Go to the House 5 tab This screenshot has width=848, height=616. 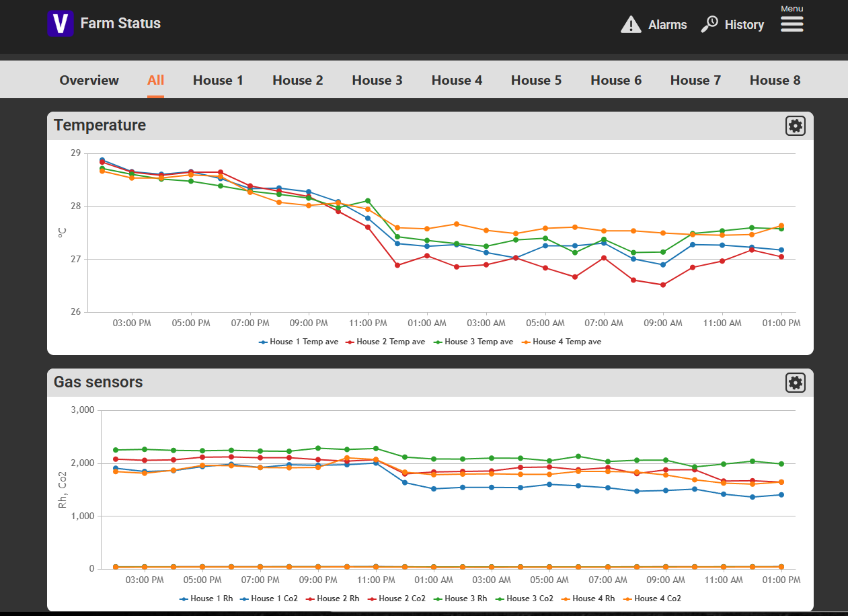pyautogui.click(x=536, y=80)
